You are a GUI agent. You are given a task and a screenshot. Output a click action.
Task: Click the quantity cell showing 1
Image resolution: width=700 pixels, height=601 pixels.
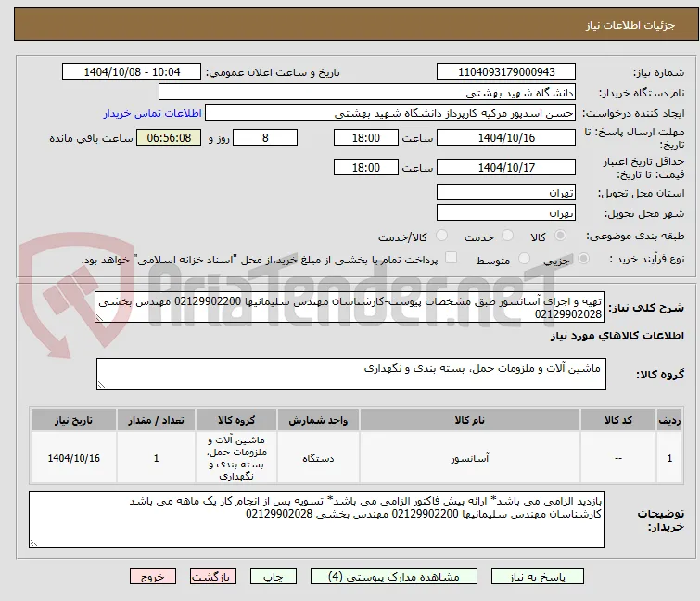point(156,458)
